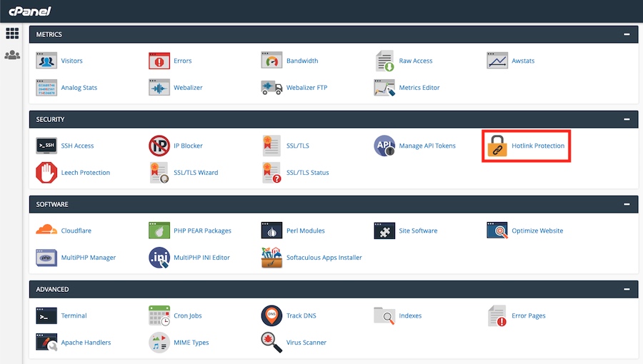Open the Manage API Tokens link
The image size is (643, 364).
[x=427, y=146]
